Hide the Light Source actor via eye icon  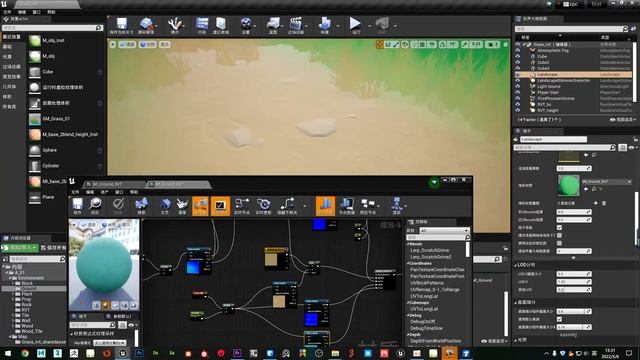click(518, 87)
